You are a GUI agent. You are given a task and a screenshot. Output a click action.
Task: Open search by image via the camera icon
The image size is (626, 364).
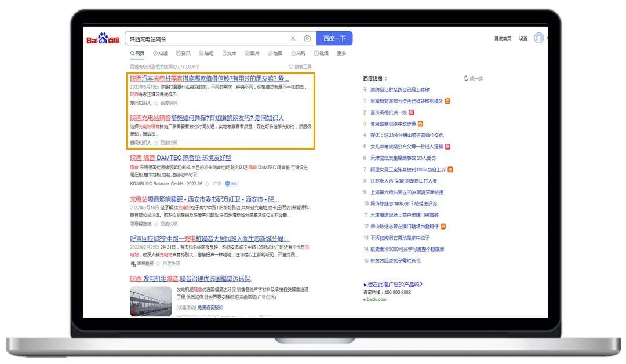tap(307, 38)
